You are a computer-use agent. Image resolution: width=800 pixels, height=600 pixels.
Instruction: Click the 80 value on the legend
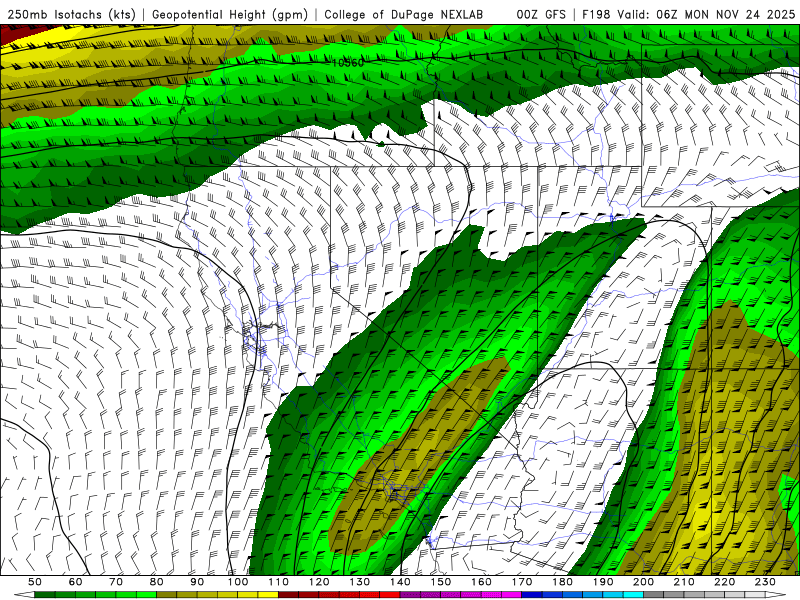pyautogui.click(x=156, y=582)
